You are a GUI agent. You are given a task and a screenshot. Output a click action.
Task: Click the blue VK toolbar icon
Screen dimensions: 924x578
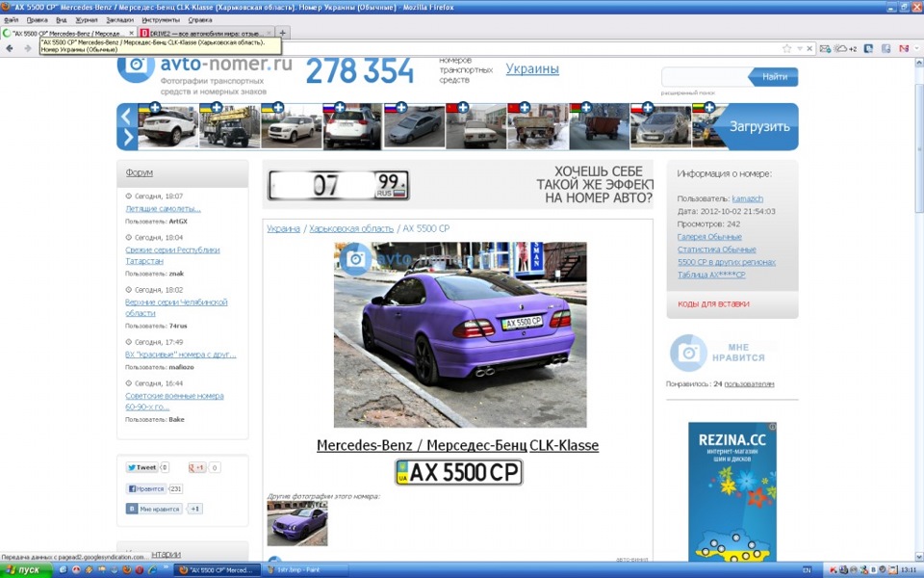click(868, 48)
